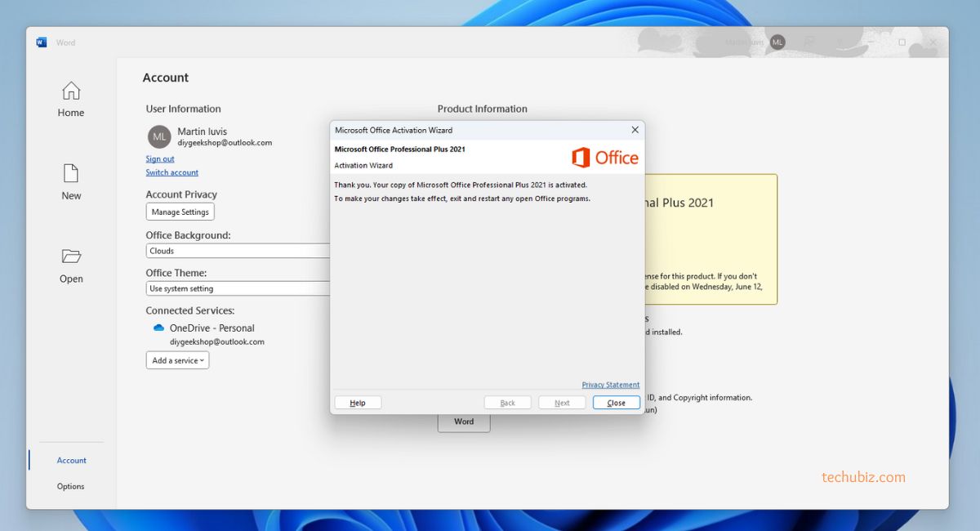This screenshot has height=531, width=980.
Task: Click the New document icon
Action: click(x=71, y=173)
